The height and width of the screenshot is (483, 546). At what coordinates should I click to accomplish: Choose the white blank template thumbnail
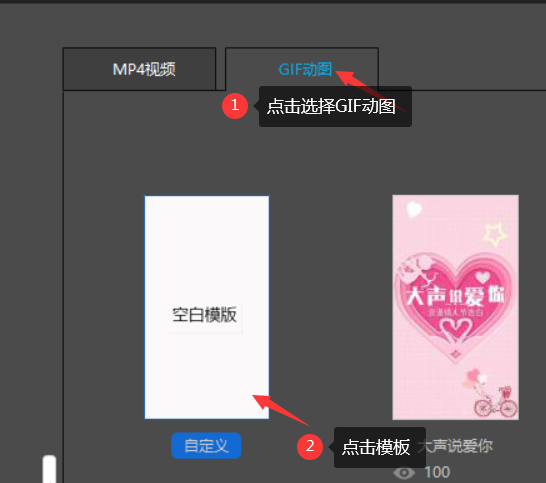pyautogui.click(x=207, y=307)
